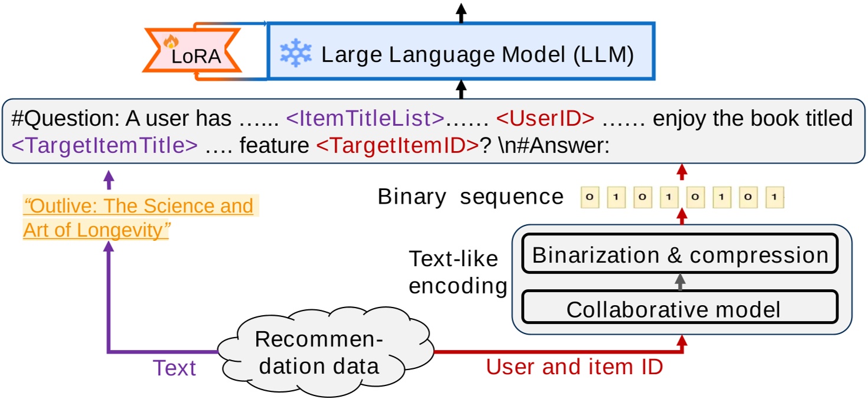Image resolution: width=868 pixels, height=399 pixels.
Task: Open the "Outlive: The Science and" link
Action: [138, 206]
